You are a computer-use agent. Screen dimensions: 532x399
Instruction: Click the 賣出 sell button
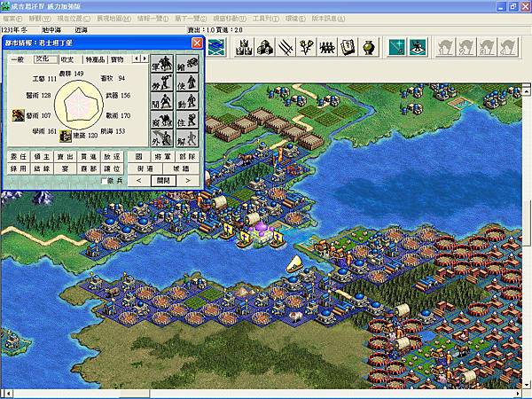(x=65, y=156)
